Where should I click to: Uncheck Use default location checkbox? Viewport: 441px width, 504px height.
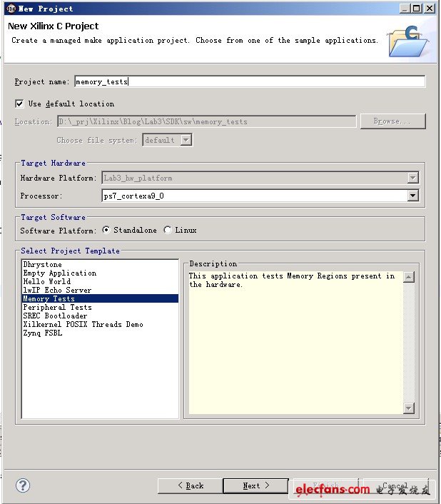coord(19,104)
